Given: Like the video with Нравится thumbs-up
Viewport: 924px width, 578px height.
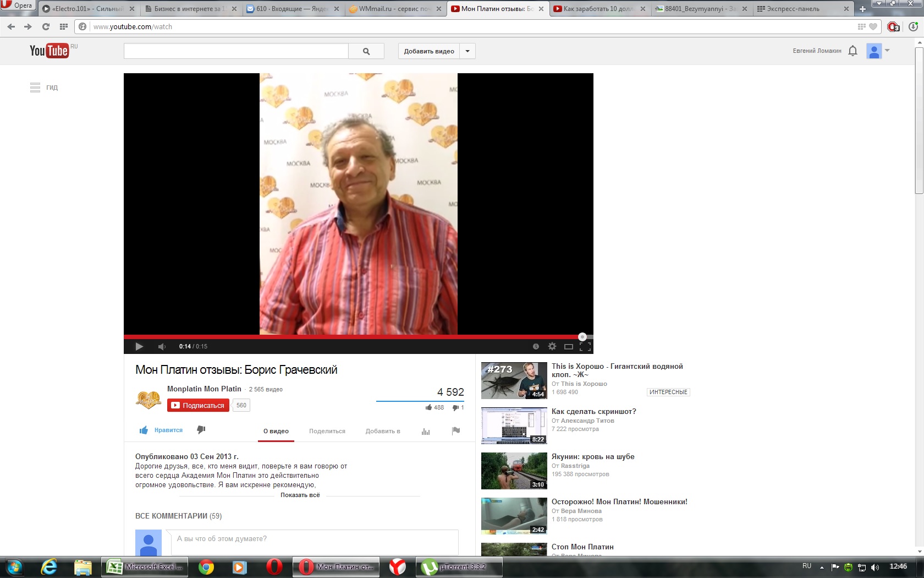Looking at the screenshot, I should 161,430.
